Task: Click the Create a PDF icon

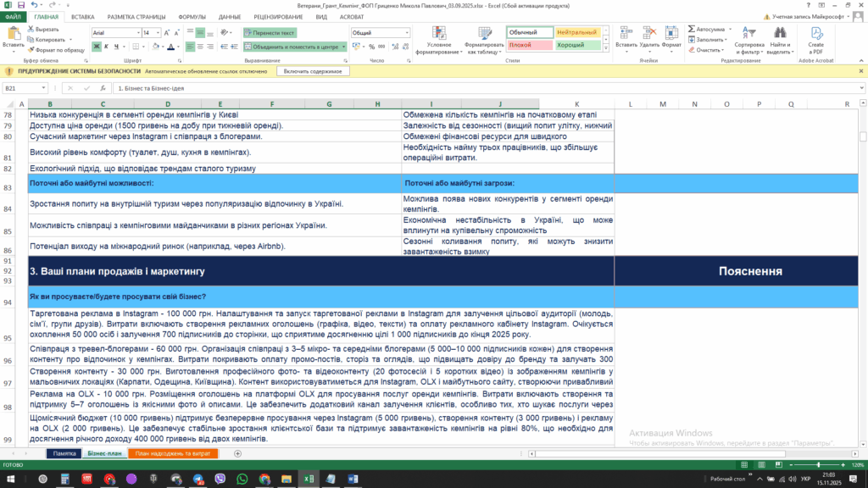Action: [x=815, y=34]
